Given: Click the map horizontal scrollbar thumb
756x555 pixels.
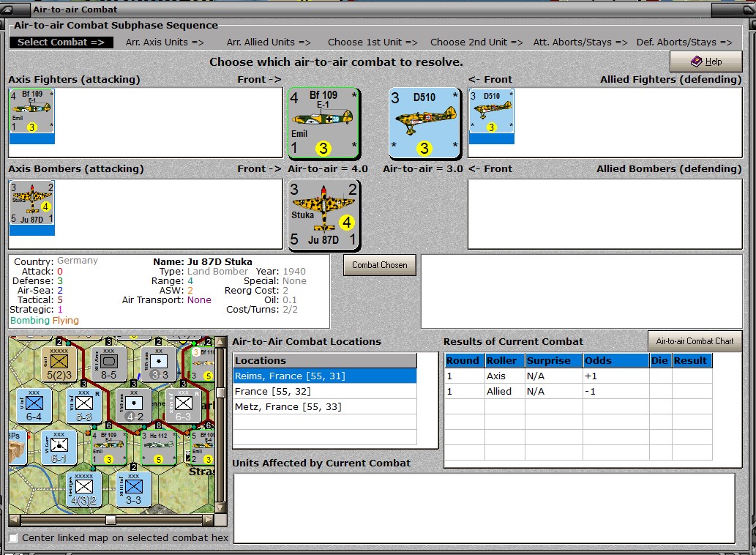Looking at the screenshot, I should click(111, 520).
